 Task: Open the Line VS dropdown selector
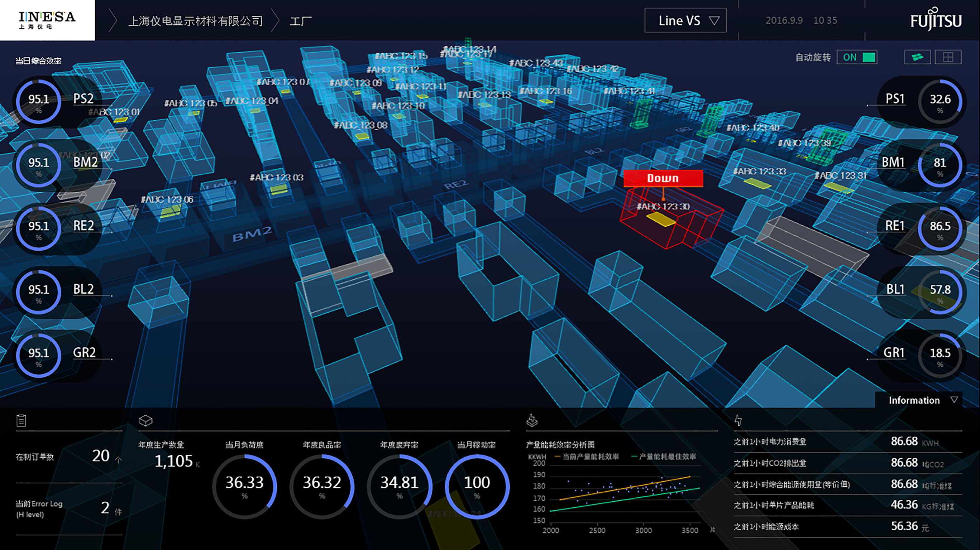click(689, 20)
